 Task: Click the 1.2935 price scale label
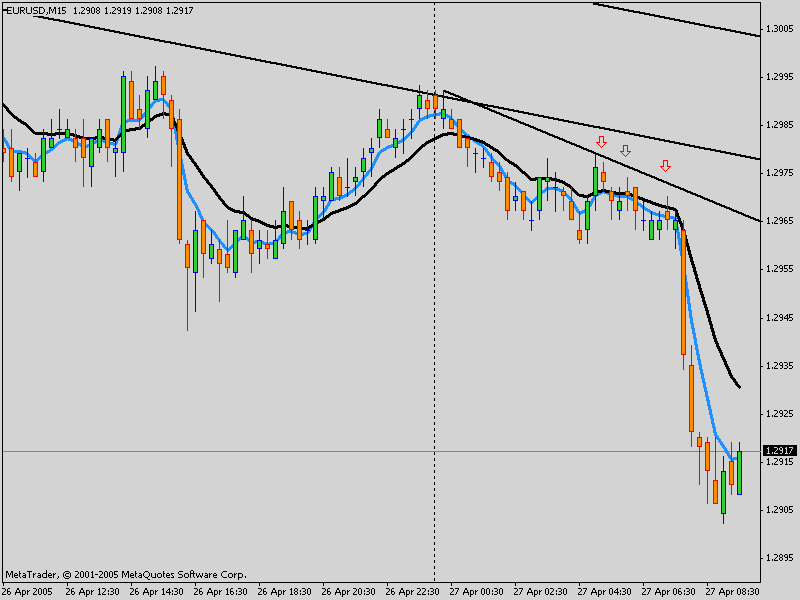tap(780, 366)
